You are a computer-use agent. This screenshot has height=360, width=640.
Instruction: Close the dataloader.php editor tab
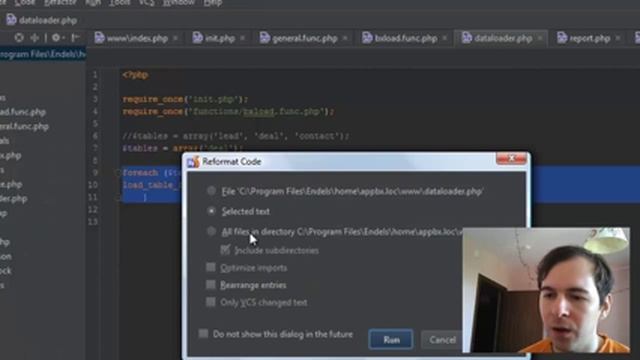540,38
